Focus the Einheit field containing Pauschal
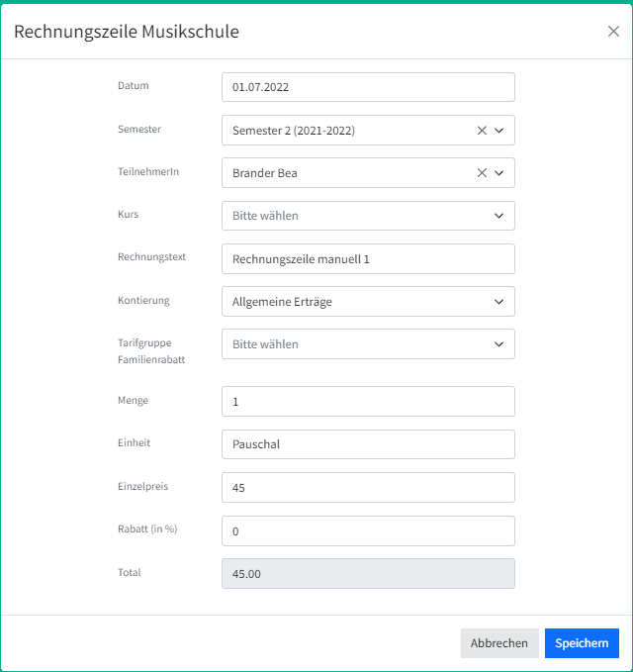 (x=368, y=444)
